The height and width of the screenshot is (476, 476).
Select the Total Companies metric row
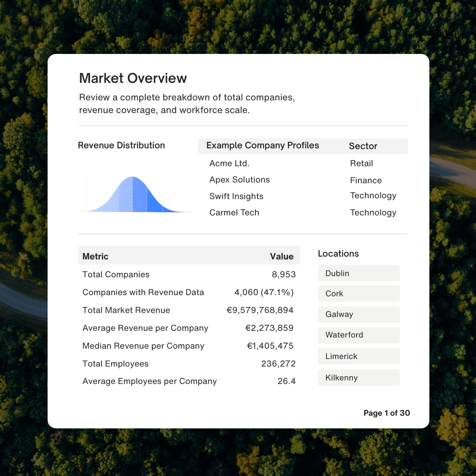[x=116, y=274]
